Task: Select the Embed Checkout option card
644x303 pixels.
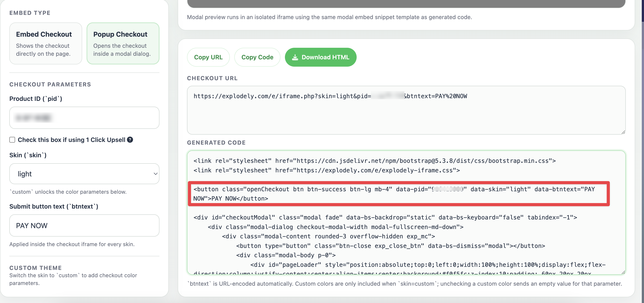Action: click(x=46, y=44)
